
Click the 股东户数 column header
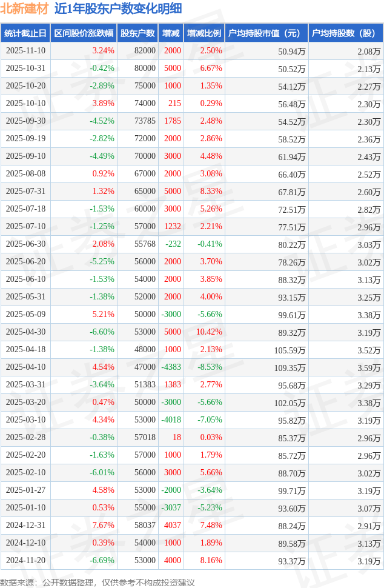pyautogui.click(x=137, y=33)
